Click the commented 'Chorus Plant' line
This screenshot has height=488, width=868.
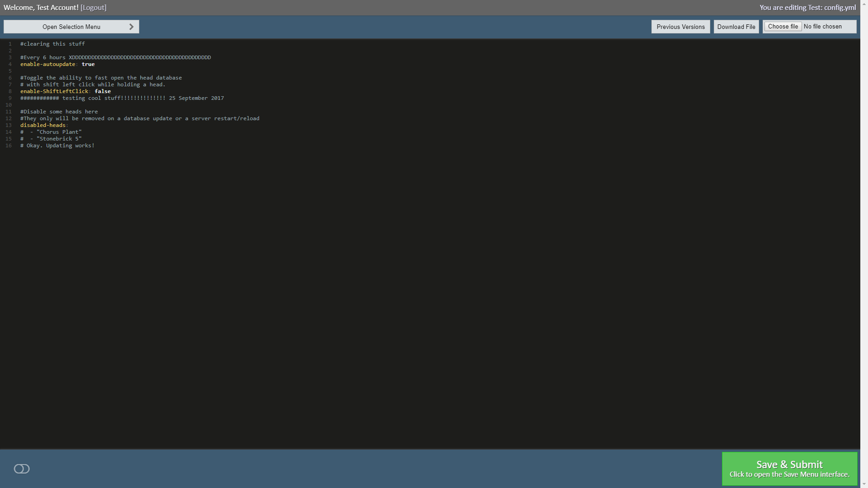[x=51, y=131]
